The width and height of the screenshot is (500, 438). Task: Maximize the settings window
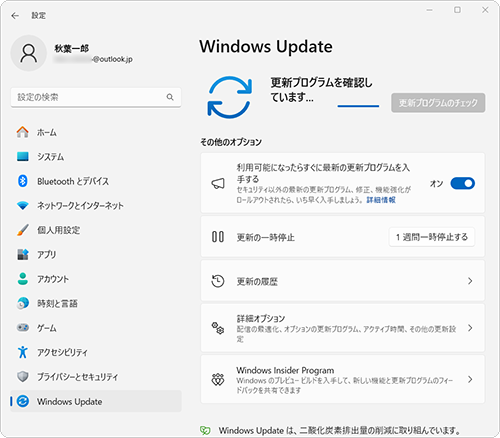point(457,10)
